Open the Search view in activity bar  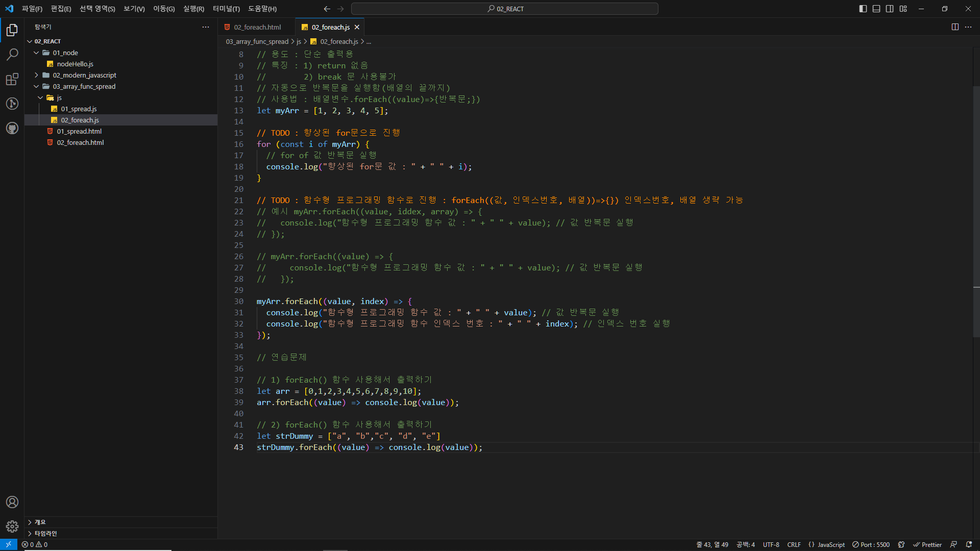pyautogui.click(x=12, y=55)
